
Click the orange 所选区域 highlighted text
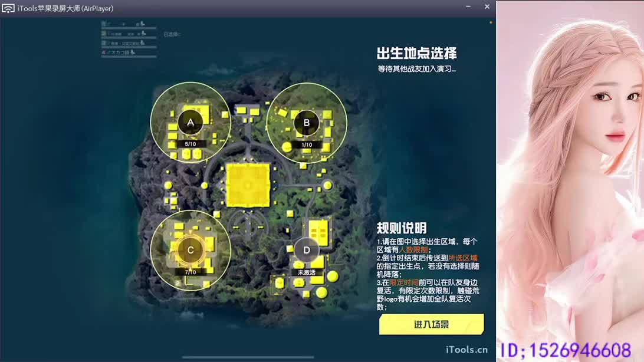coord(463,258)
